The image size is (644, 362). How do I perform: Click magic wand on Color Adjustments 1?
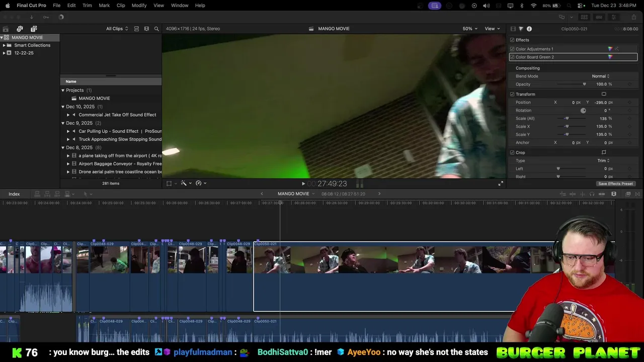coord(617,49)
